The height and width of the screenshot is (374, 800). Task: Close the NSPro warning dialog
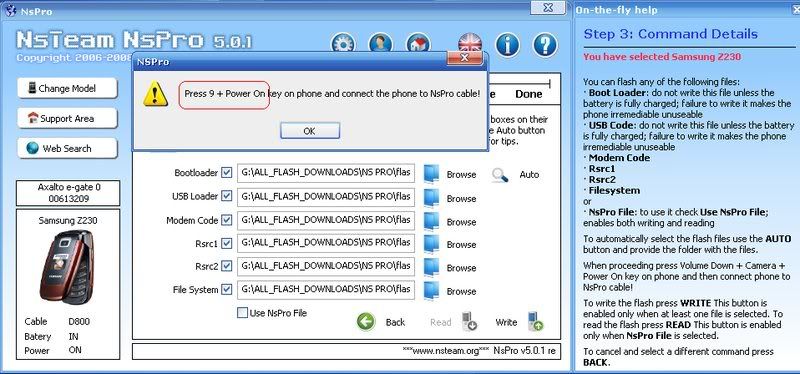[464, 58]
